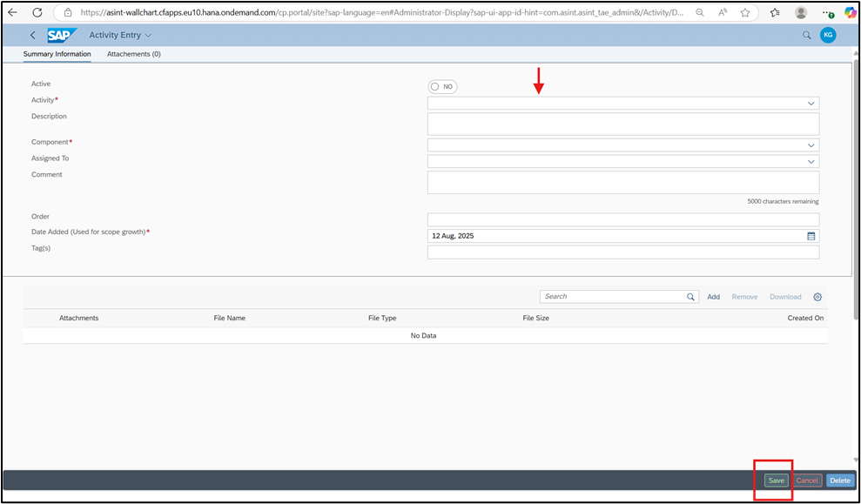Click into the Order input field
Viewport: 861px width, 504px height.
pyautogui.click(x=623, y=219)
